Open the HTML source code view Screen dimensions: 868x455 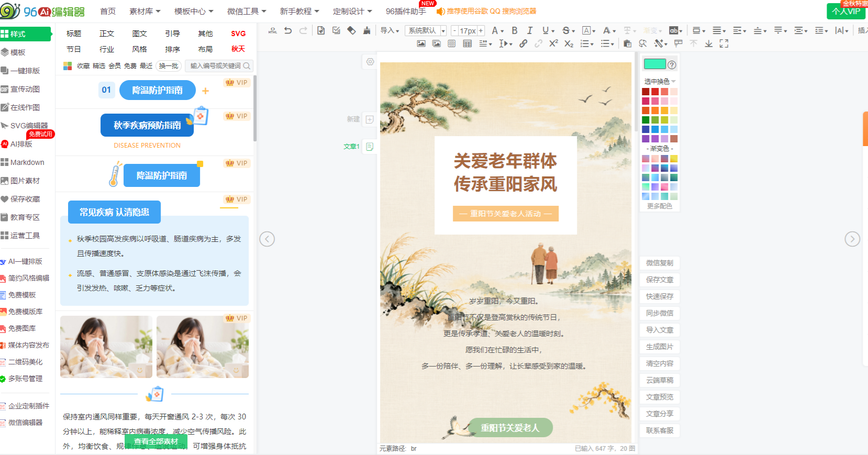[x=273, y=30]
